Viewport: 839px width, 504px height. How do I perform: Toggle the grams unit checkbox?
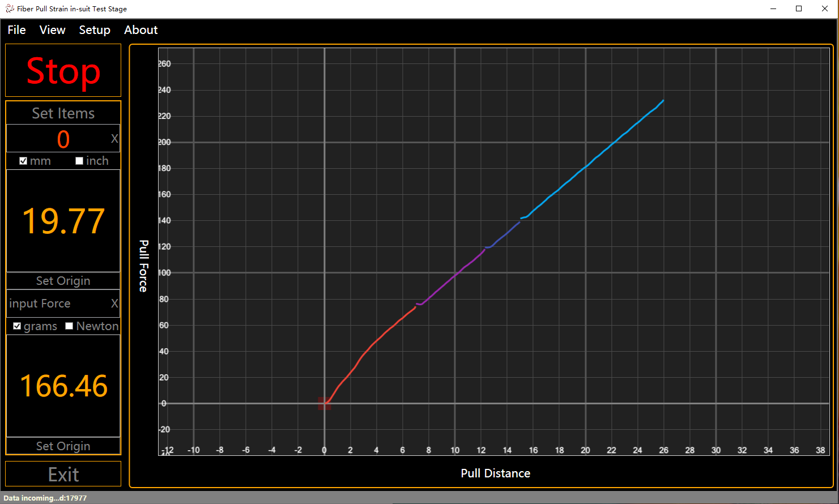point(17,326)
